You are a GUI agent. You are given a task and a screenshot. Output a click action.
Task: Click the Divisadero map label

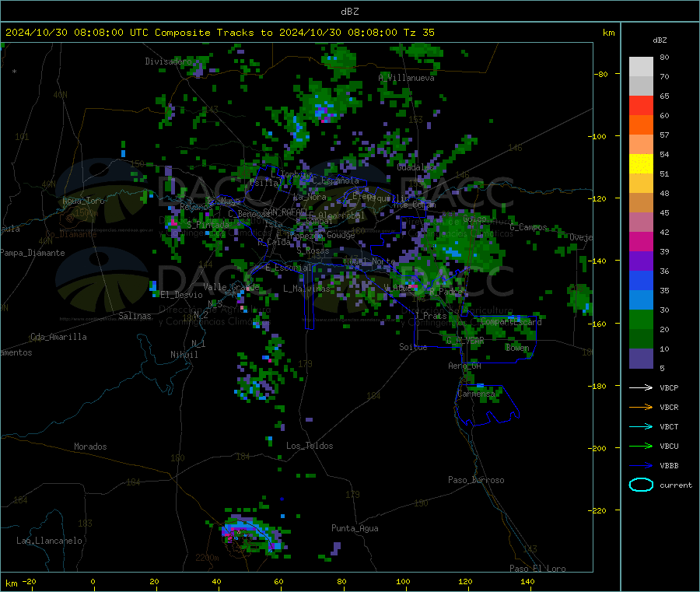coord(168,61)
